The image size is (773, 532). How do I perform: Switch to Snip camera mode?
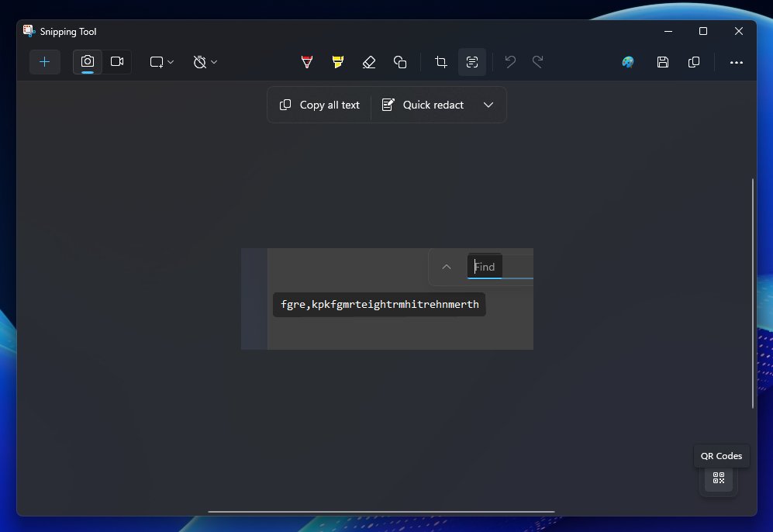88,62
